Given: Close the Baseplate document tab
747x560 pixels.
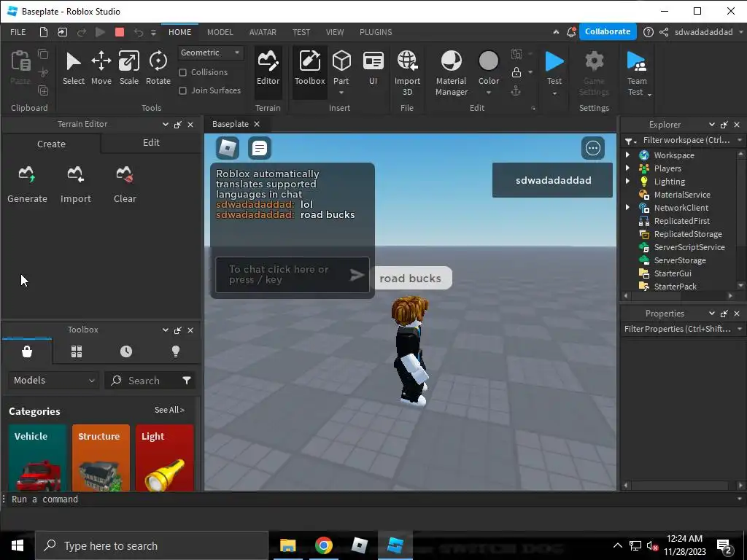Looking at the screenshot, I should [257, 124].
